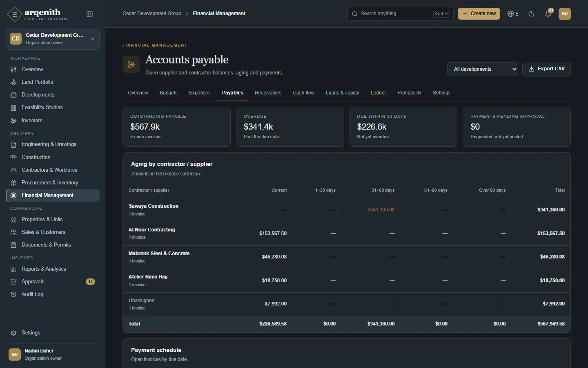Open Properties & Units

53,220
